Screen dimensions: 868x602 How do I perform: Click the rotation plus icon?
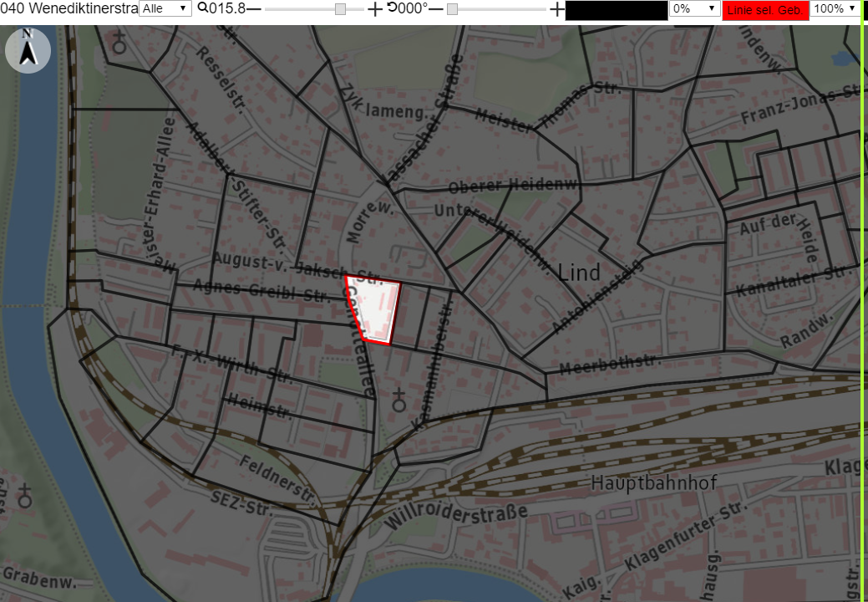(557, 9)
